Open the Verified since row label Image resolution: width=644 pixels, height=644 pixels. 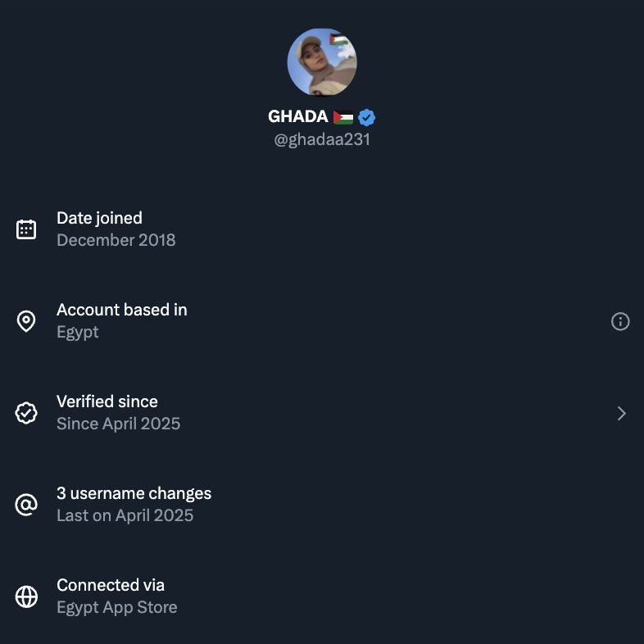pyautogui.click(x=107, y=401)
